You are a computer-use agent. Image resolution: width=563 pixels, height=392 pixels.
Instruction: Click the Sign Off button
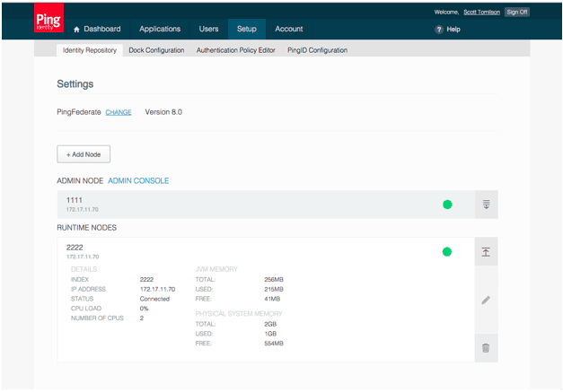coord(516,13)
